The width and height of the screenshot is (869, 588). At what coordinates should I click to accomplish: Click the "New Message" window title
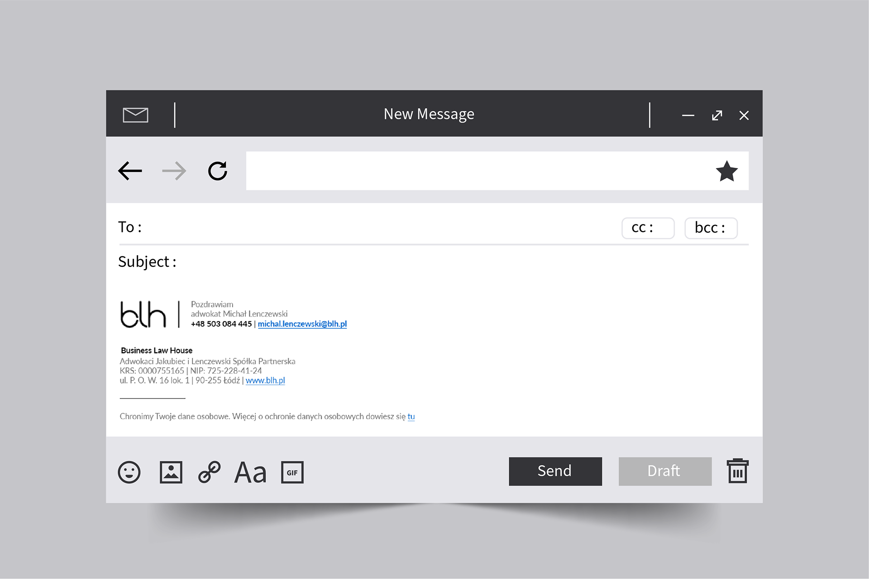click(429, 114)
